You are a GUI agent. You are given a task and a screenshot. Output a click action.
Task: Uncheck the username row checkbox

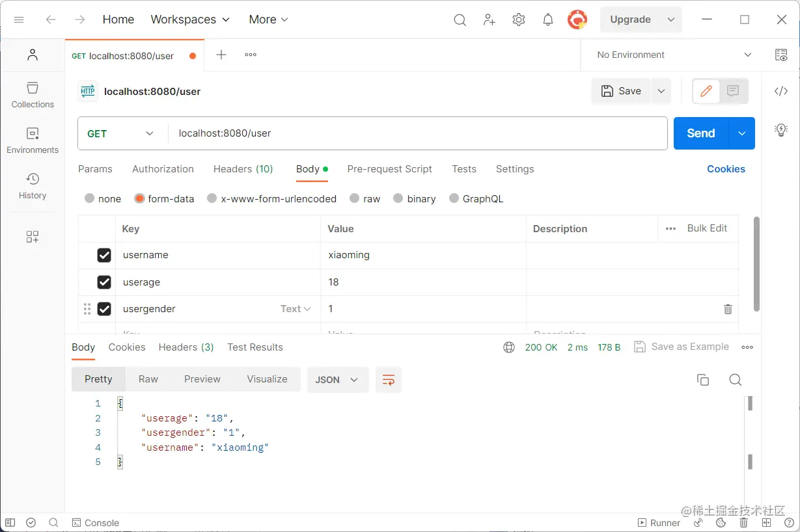tap(104, 256)
